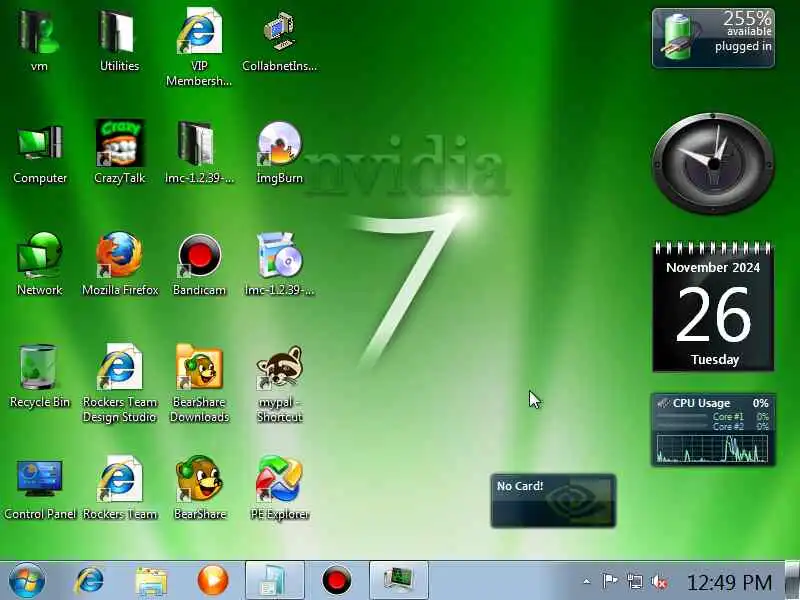Image resolution: width=800 pixels, height=600 pixels.
Task: Click the November 2024 calendar gadget
Action: 713,307
